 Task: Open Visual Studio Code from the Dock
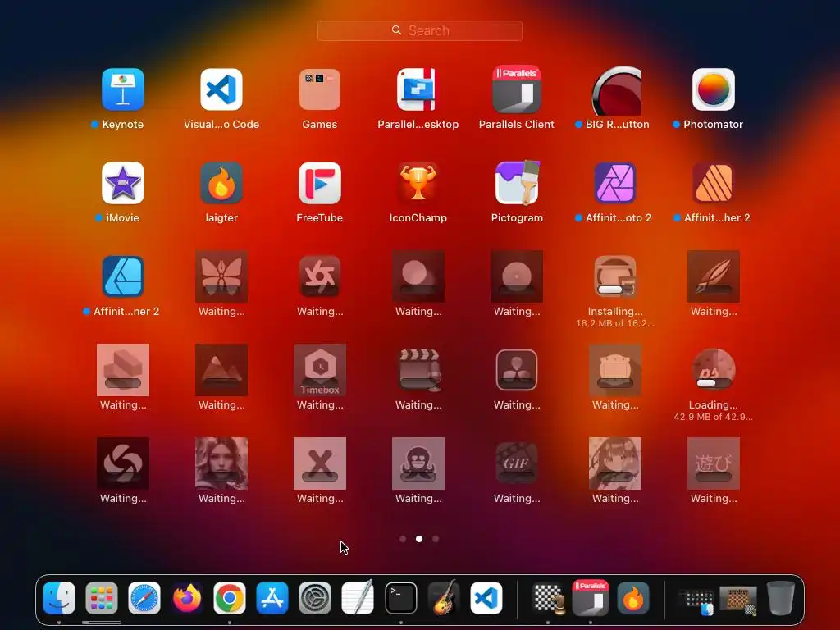(x=486, y=597)
